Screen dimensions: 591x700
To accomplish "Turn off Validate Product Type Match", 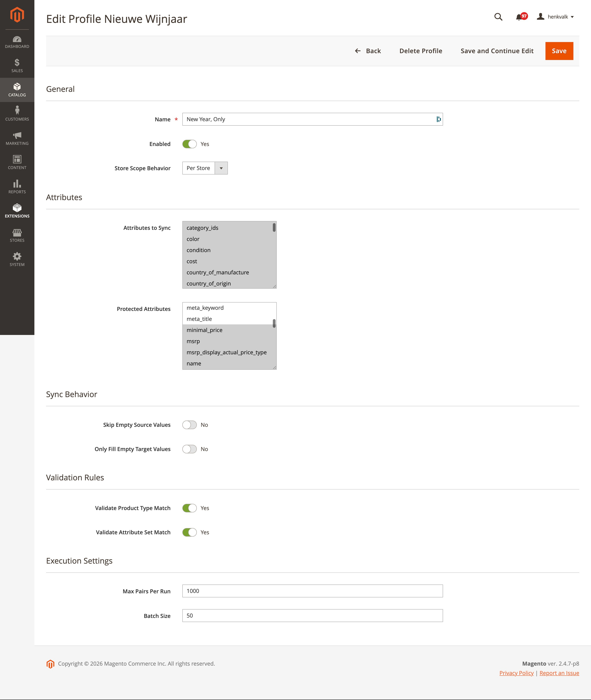I will pos(190,508).
